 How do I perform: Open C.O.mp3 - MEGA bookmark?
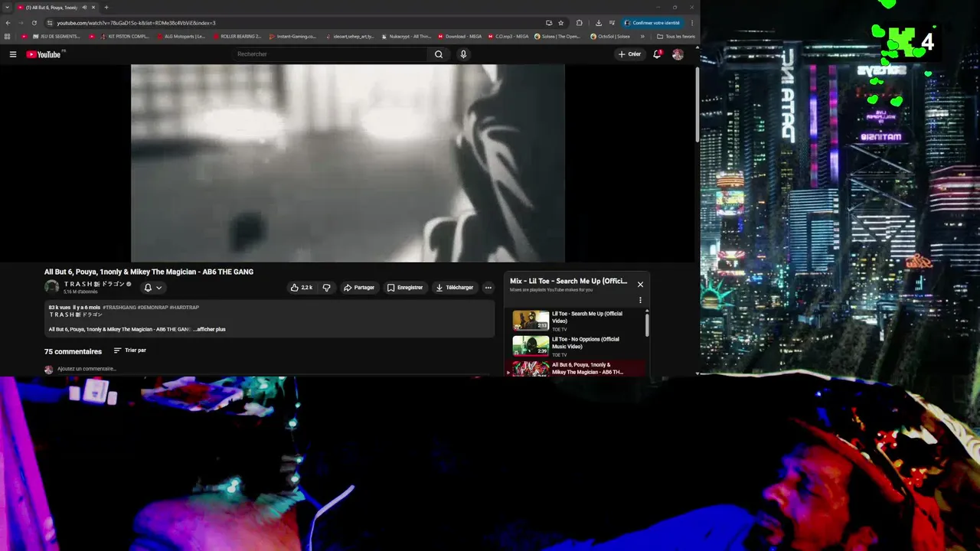[x=508, y=36]
